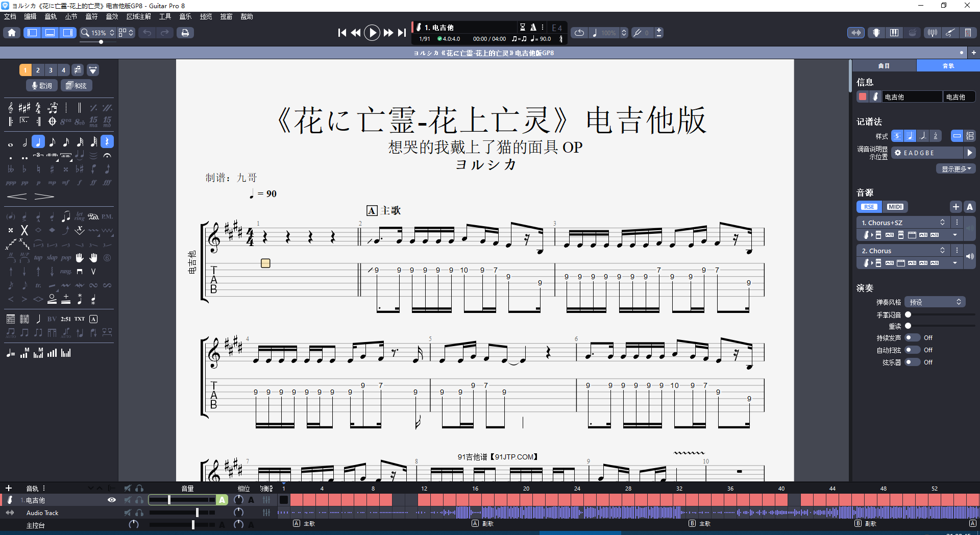Switch the sound source to MIDI
The image size is (980, 535).
[x=895, y=207]
